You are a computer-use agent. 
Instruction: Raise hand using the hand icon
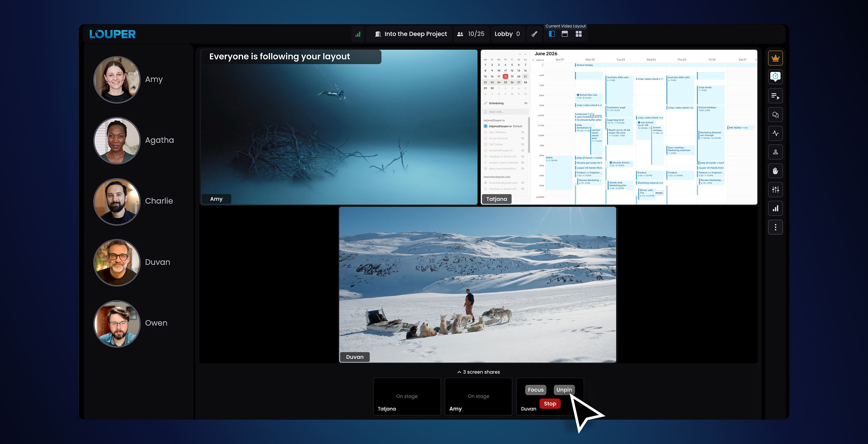coord(775,171)
